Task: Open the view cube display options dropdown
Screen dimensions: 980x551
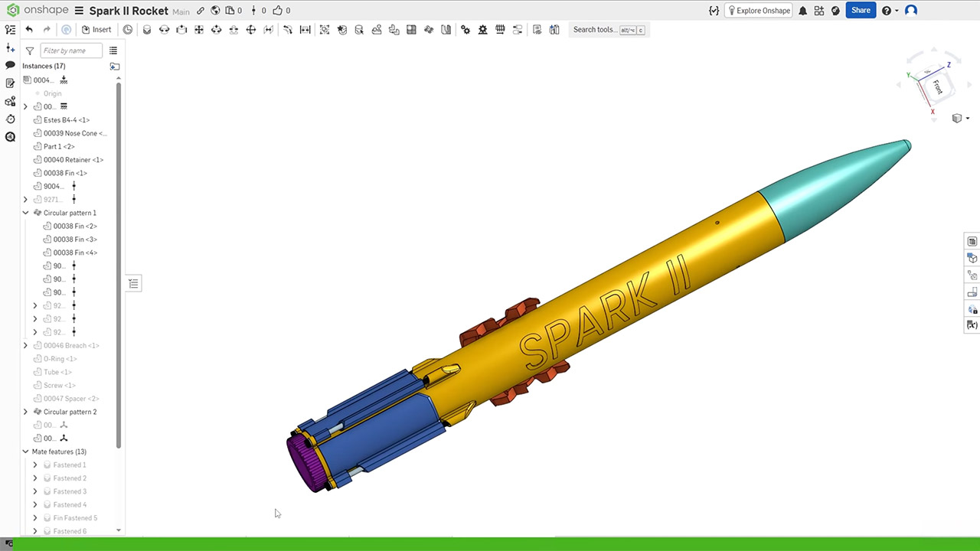Action: [x=959, y=118]
